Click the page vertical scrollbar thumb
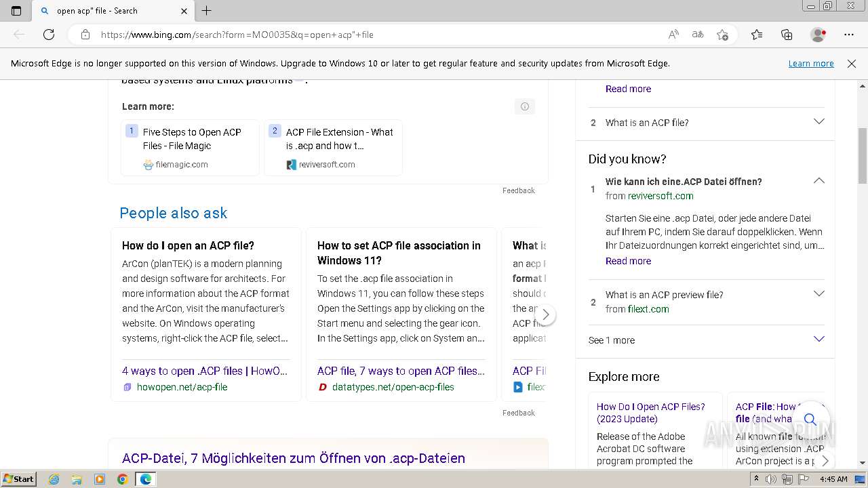Image resolution: width=868 pixels, height=488 pixels. pos(863,155)
